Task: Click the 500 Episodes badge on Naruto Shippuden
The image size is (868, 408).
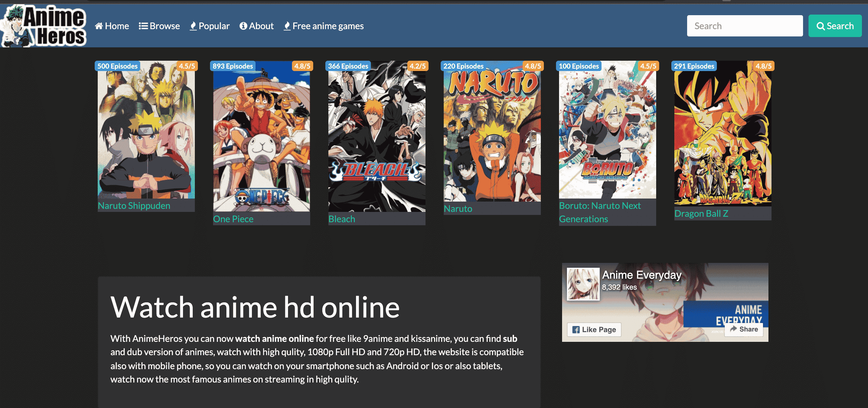Action: [x=117, y=66]
